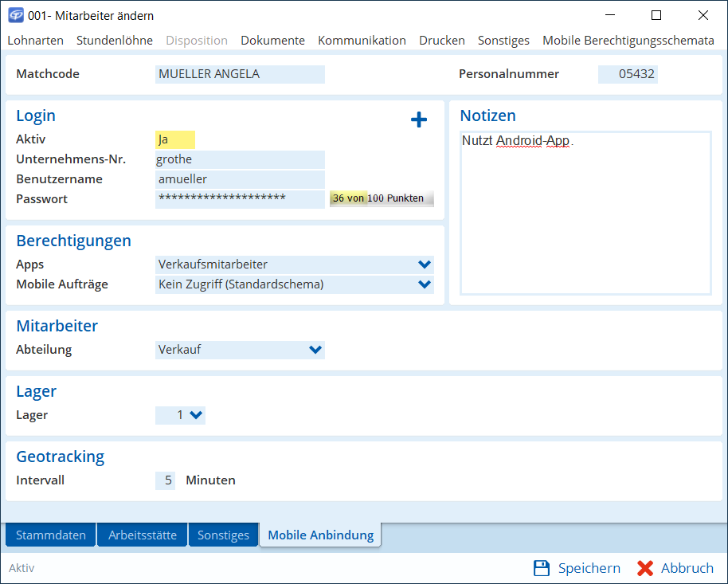
Task: Click the blue plus icon in Login
Action: point(419,120)
